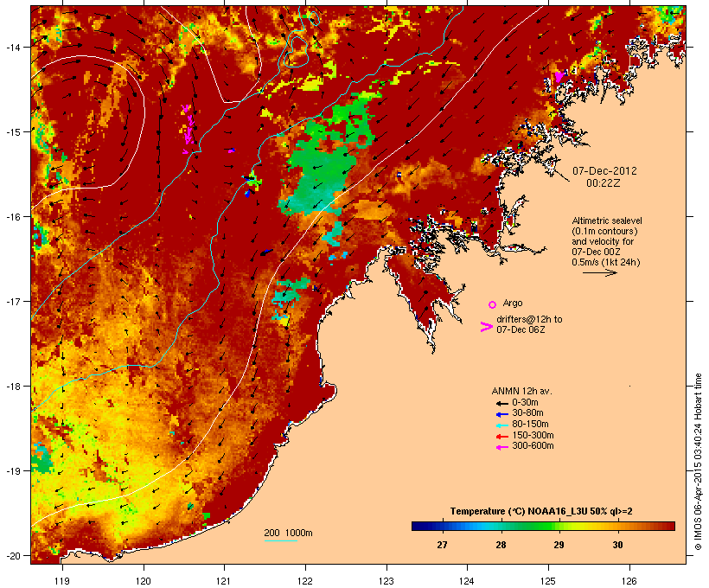The image size is (709, 588).
Task: Click the temperature color bar scale
Action: coord(543,526)
